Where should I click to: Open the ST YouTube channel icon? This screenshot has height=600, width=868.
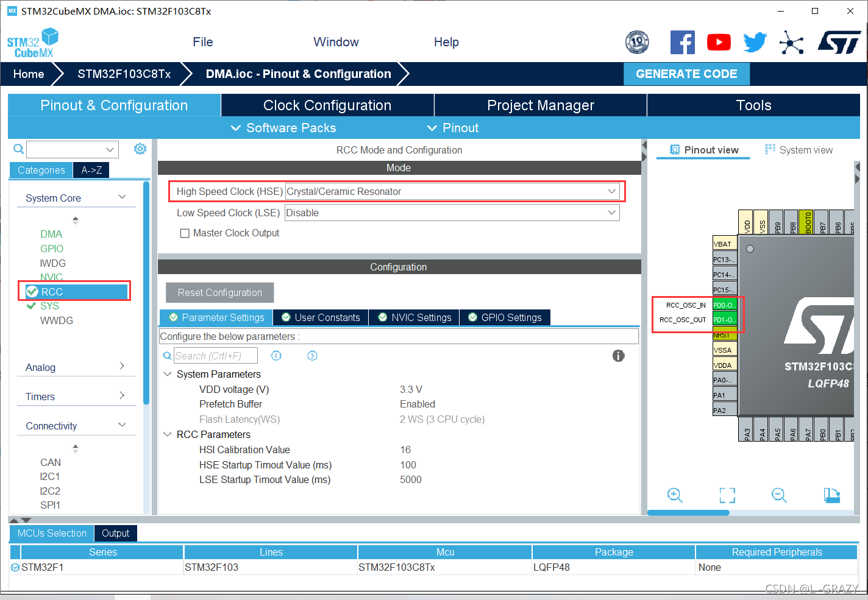(x=719, y=42)
